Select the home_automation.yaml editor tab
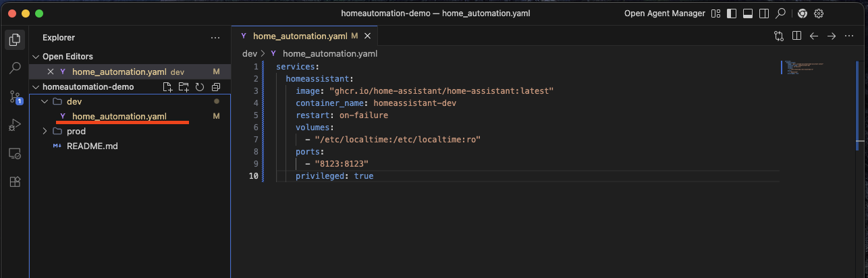The width and height of the screenshot is (868, 278). point(300,36)
